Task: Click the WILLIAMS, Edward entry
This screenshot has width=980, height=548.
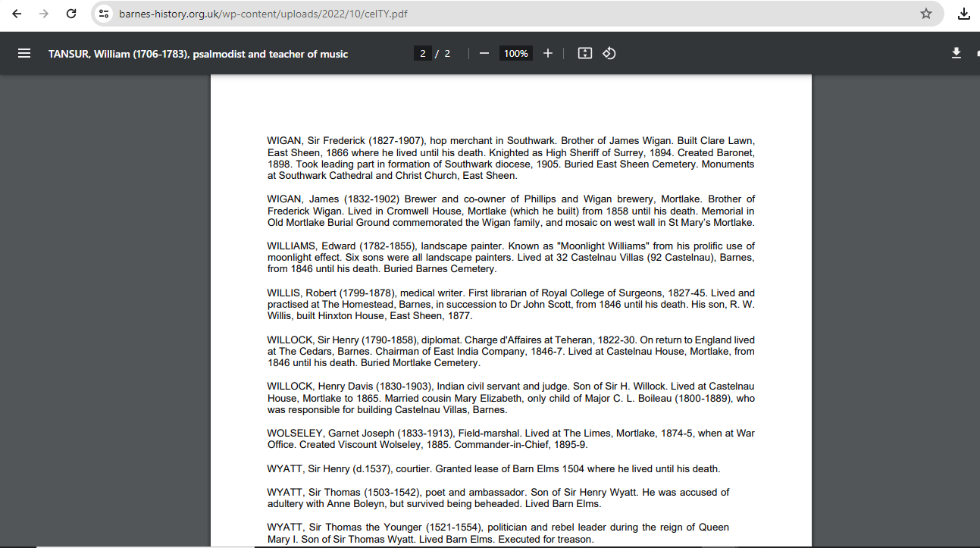Action: point(511,258)
